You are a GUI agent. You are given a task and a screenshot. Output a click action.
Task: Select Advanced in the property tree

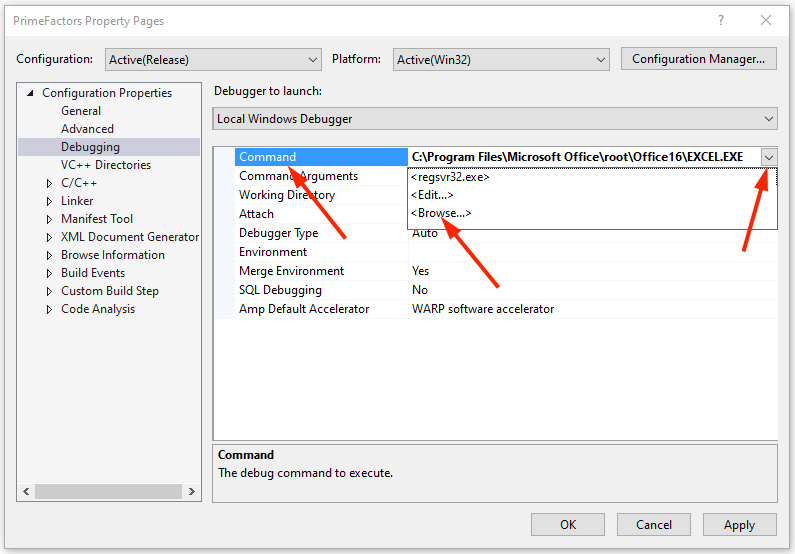pyautogui.click(x=87, y=129)
